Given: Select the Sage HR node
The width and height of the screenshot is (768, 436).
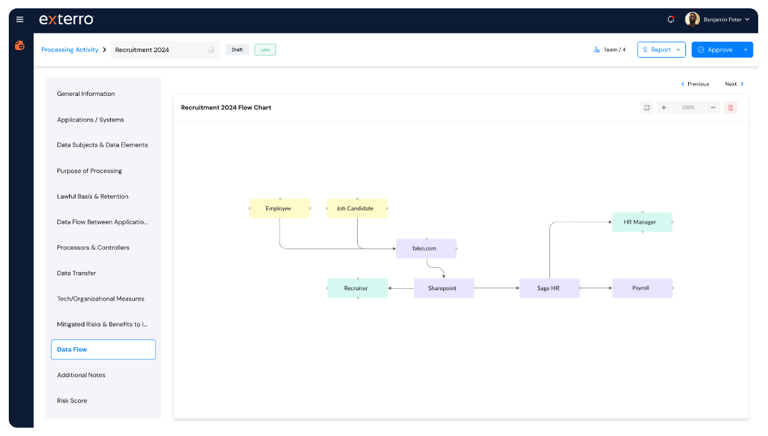Looking at the screenshot, I should [x=550, y=288].
